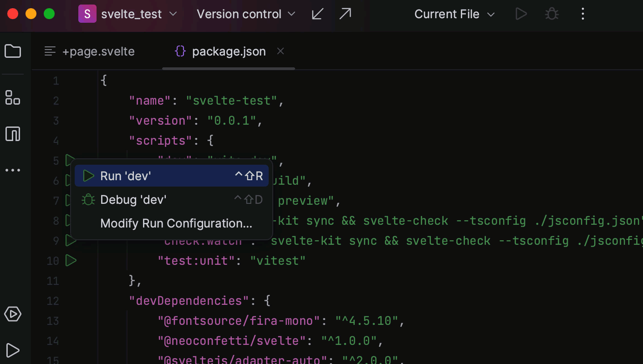643x364 pixels.
Task: Select Modify Run Configuration... option
Action: click(x=176, y=223)
